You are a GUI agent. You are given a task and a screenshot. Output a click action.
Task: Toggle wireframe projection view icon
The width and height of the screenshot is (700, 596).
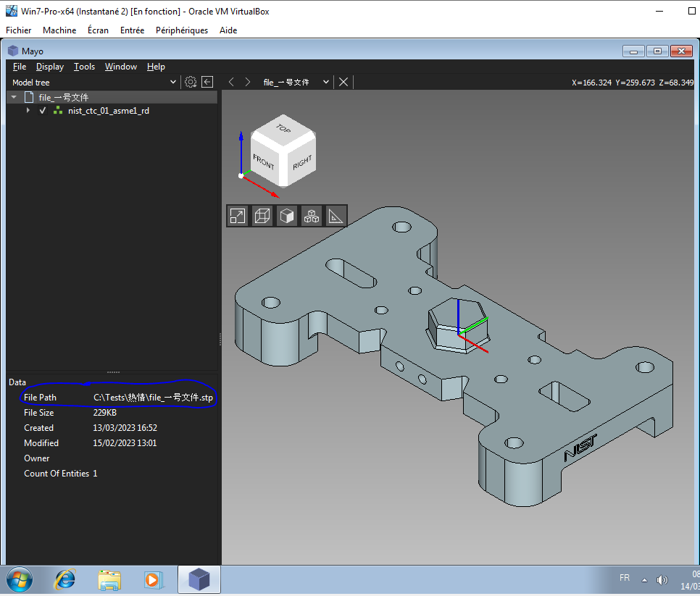click(262, 217)
